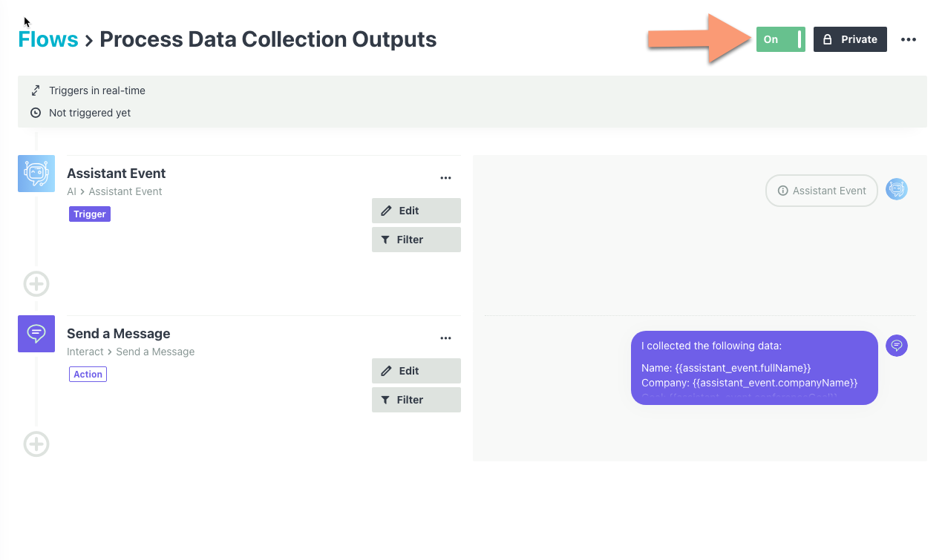Screen dimensions: 945x560
Task: Click the Send a Message chat bubble icon
Action: pos(36,333)
